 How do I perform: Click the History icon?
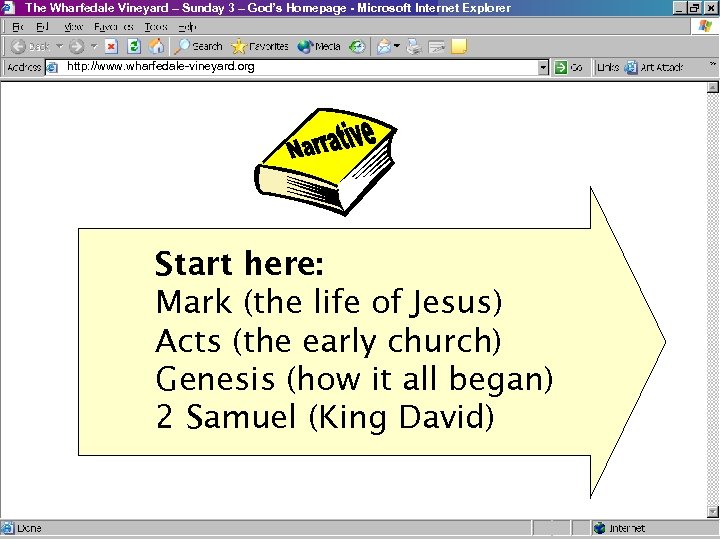coord(357,46)
